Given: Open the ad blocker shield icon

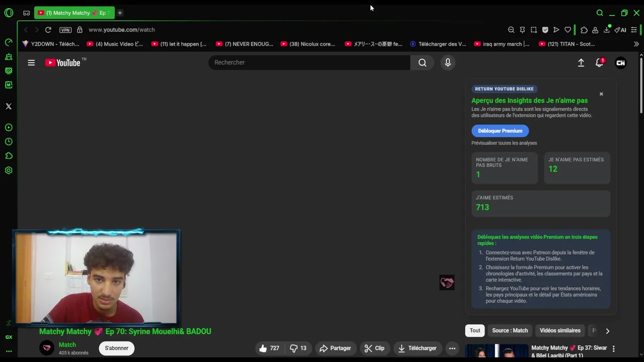Looking at the screenshot, I should [545, 30].
